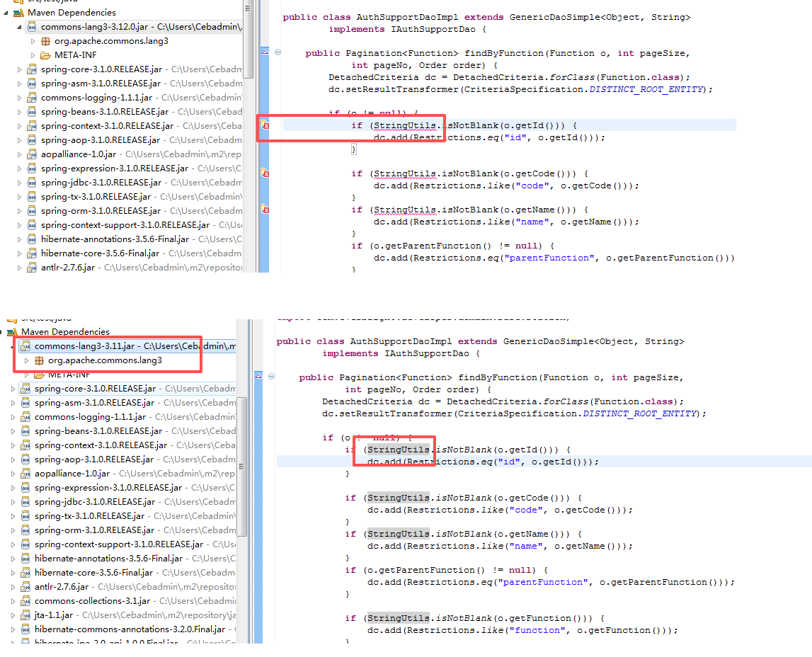Click the package icon beside org.apache.commons.lang3 under commons-lang3-3.11.jar

pos(39,360)
